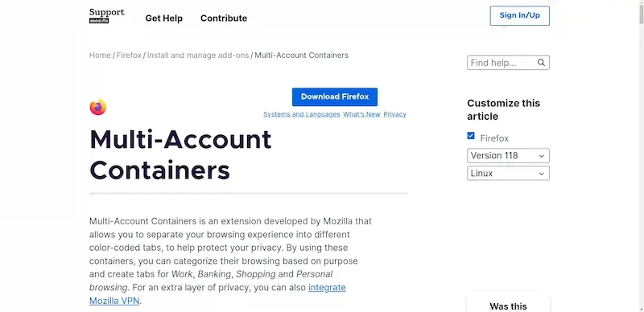644x312 pixels.
Task: Click the Firefox checkbox label text
Action: 494,138
